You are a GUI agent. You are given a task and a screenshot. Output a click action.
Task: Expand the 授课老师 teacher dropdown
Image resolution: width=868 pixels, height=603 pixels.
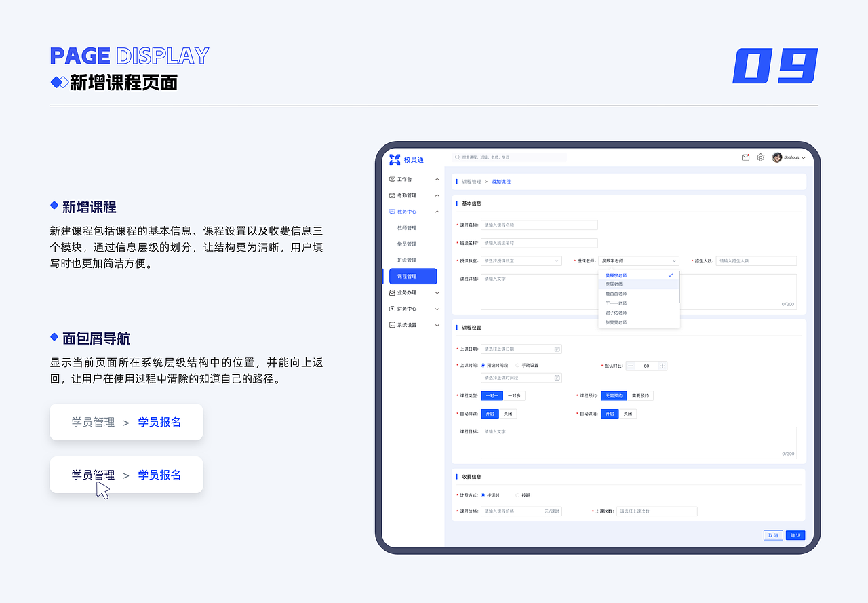coord(638,260)
